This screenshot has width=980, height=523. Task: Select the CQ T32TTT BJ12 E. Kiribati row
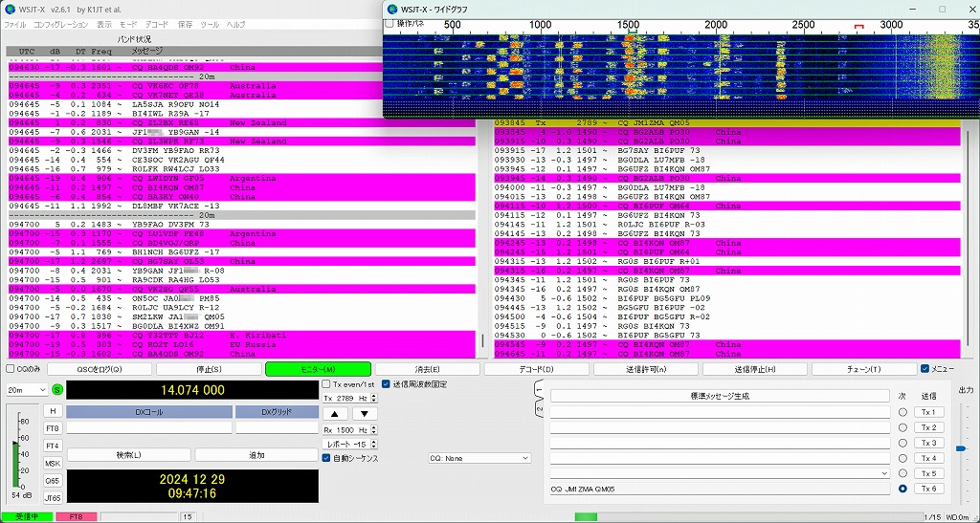(x=242, y=336)
